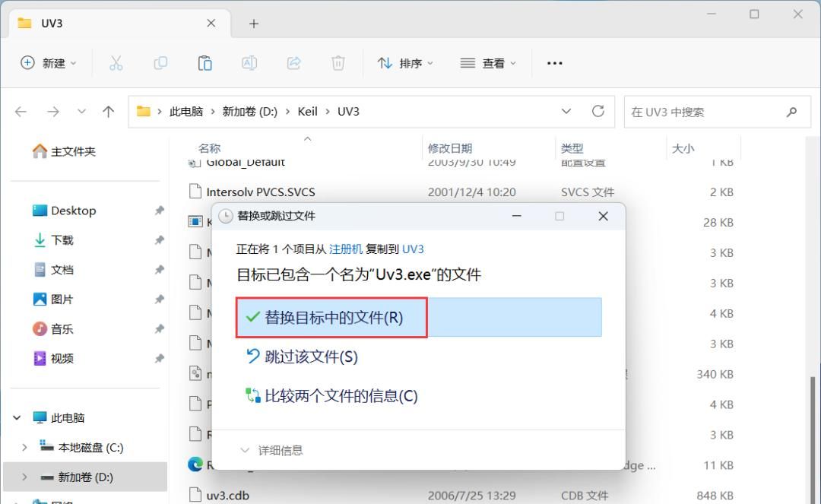Click the refresh icon in the address bar

click(600, 111)
